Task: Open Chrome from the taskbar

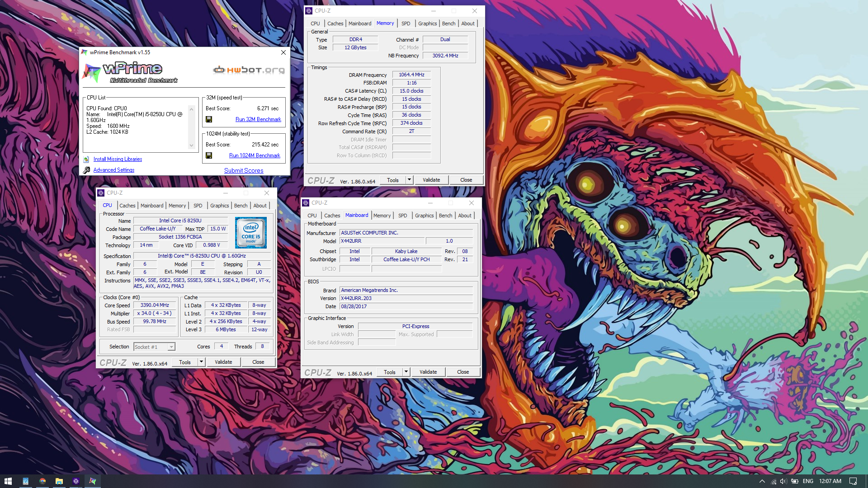Action: pyautogui.click(x=42, y=481)
